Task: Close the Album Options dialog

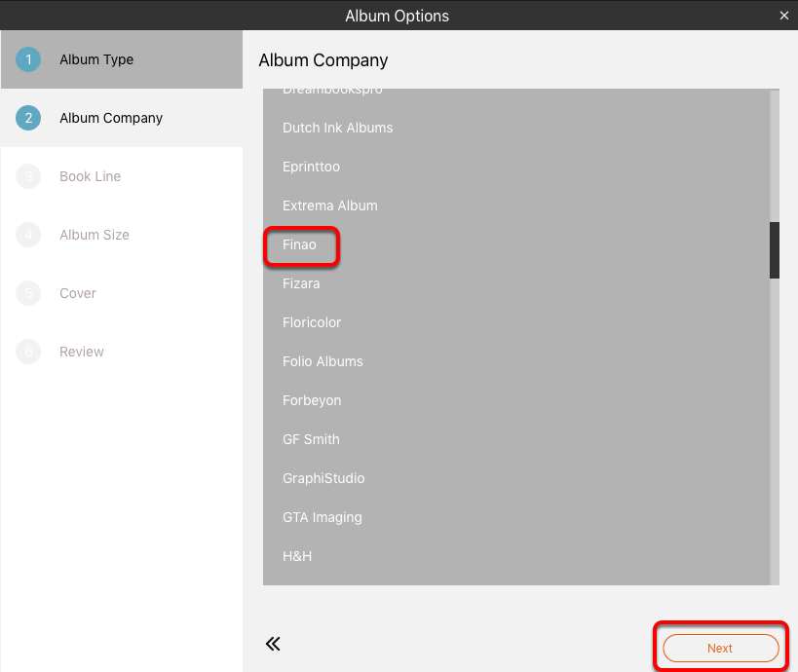Action: [783, 16]
